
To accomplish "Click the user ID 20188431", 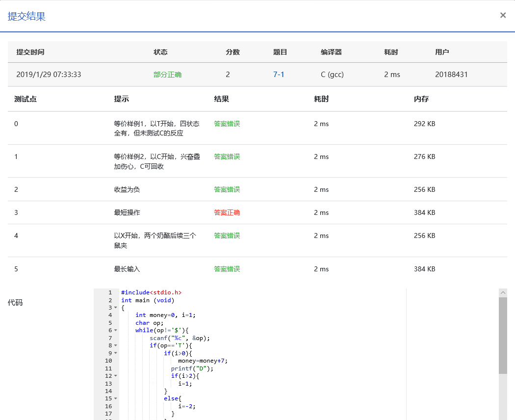I will point(451,75).
